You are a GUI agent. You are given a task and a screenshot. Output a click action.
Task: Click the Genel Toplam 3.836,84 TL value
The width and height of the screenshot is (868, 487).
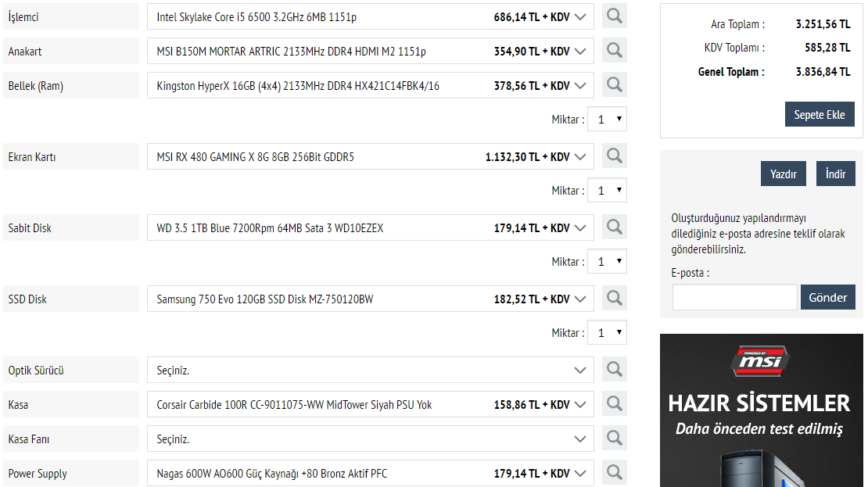823,71
